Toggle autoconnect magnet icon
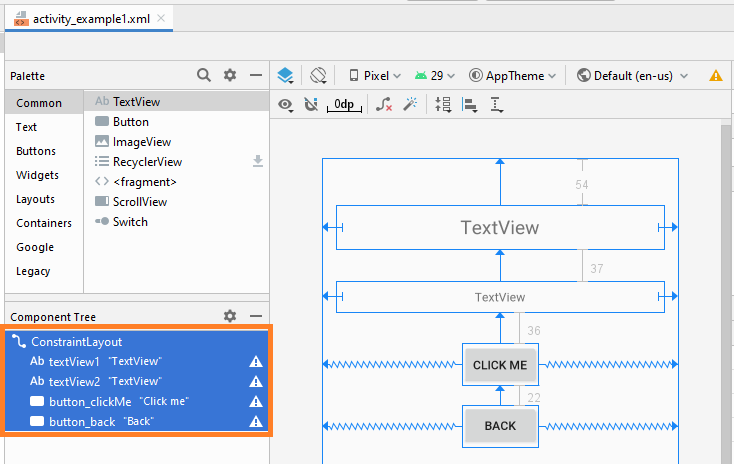The height and width of the screenshot is (464, 734). [311, 104]
